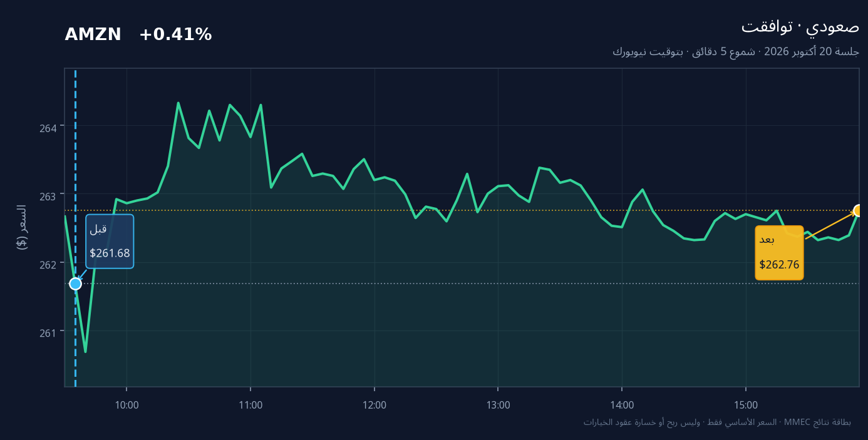Viewport: 868px width, 440px height.
Task: Click the 13:00 time axis label
Action: (x=498, y=405)
